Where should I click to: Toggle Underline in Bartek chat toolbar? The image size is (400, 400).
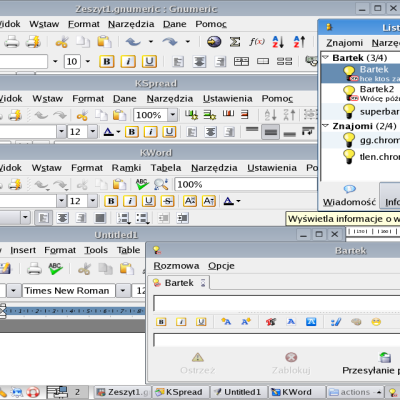[201, 322]
